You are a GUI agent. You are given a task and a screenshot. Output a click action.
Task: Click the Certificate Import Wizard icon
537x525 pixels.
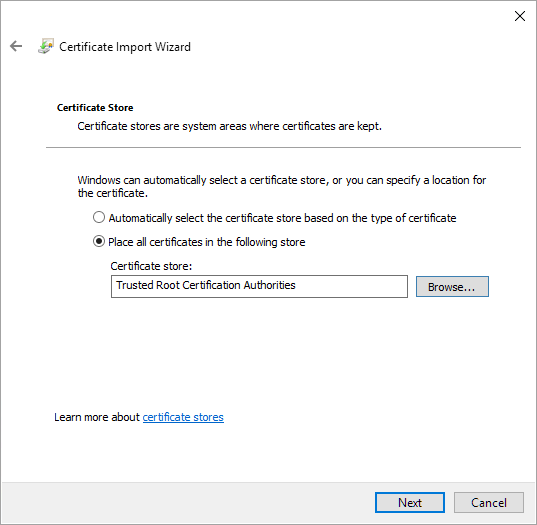[x=46, y=46]
